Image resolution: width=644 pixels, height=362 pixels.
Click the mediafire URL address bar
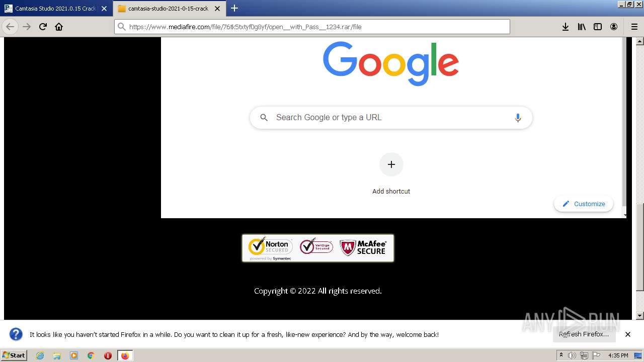click(312, 27)
